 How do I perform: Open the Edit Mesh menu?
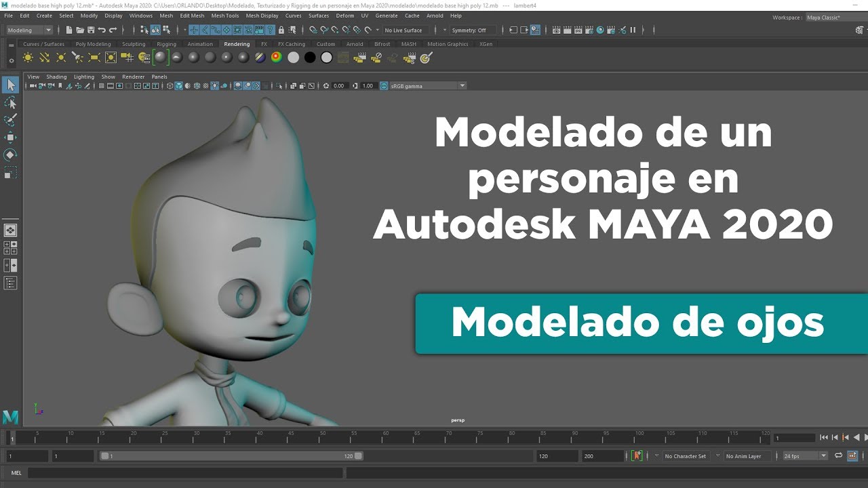click(192, 16)
